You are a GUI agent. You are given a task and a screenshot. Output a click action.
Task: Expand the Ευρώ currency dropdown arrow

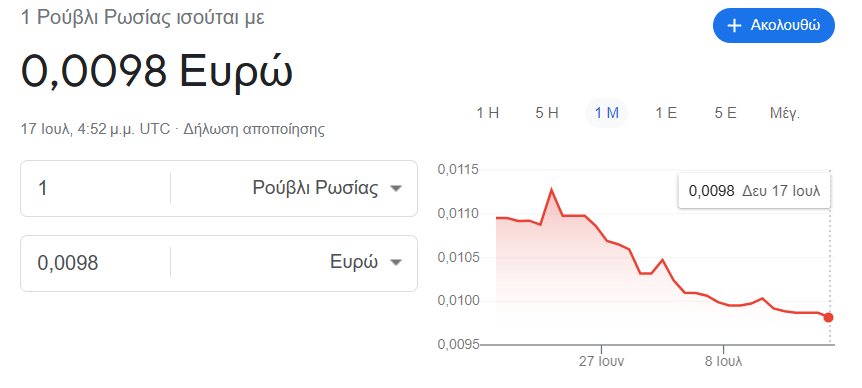pos(396,263)
